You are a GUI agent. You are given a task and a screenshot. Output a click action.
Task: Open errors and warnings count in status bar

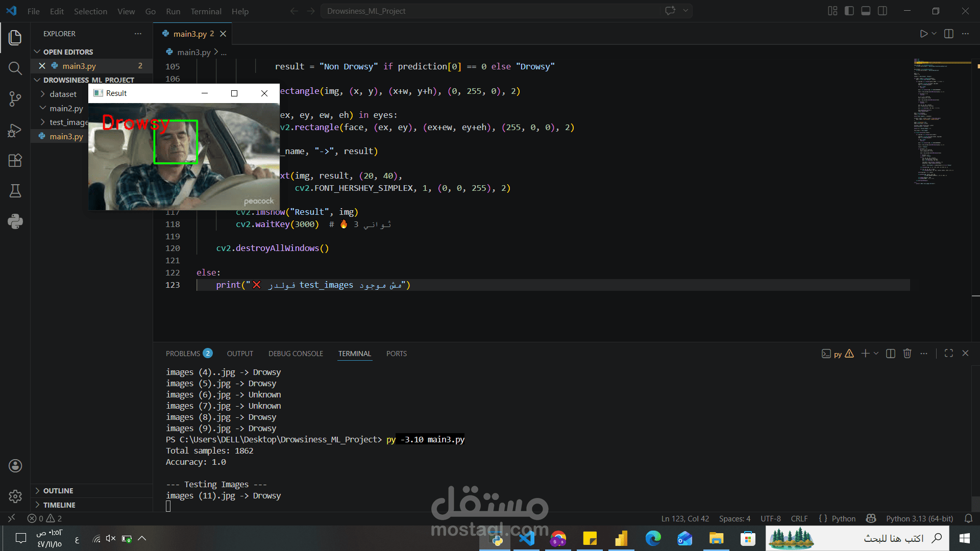[44, 518]
